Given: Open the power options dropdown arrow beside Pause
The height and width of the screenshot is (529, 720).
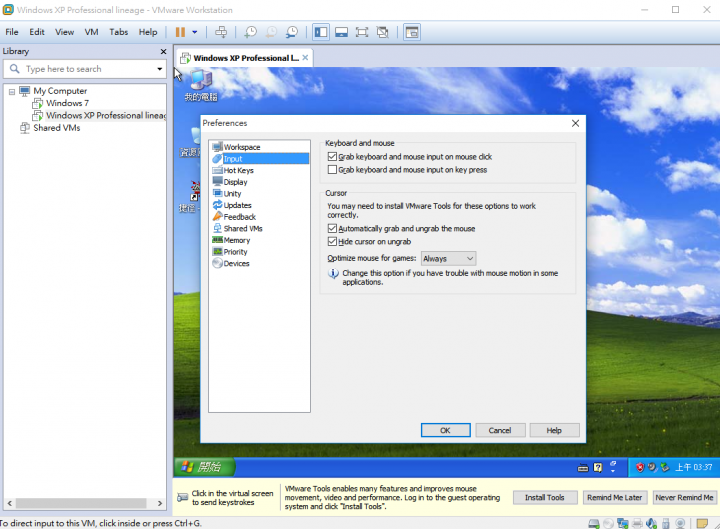Looking at the screenshot, I should point(195,32).
